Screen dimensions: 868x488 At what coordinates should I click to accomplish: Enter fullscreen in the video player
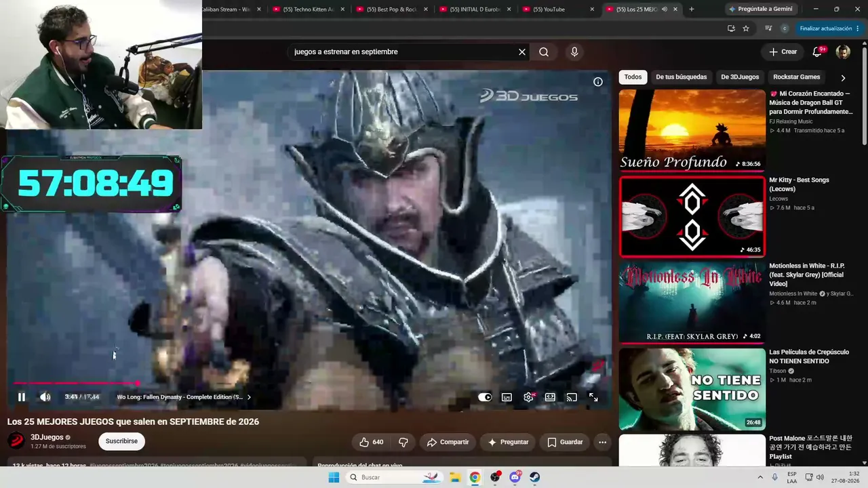593,397
